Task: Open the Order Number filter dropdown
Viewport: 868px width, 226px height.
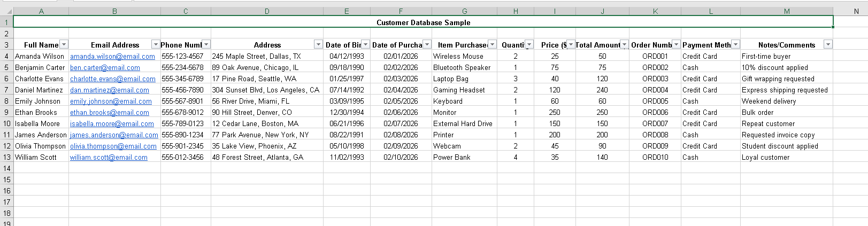Action: pyautogui.click(x=676, y=44)
